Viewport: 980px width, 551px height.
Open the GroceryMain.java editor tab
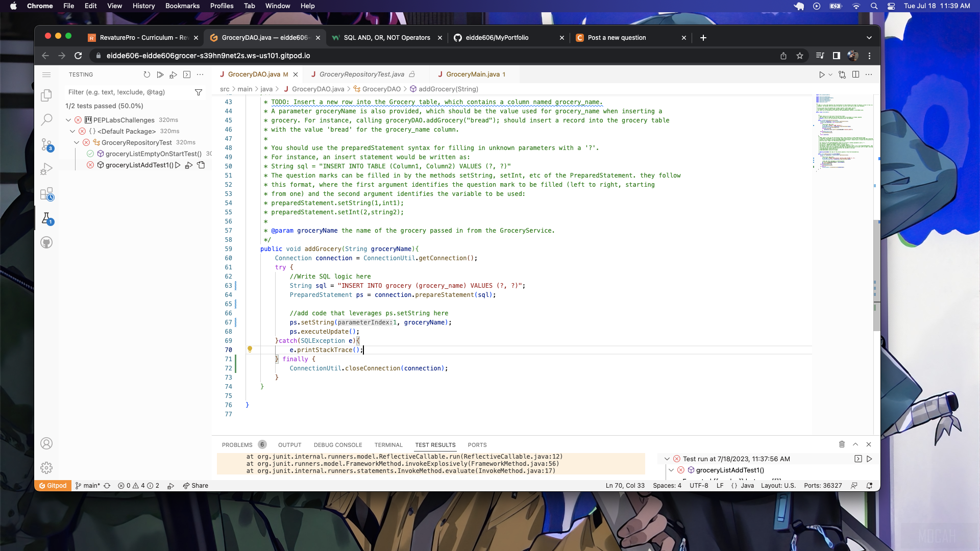point(473,74)
